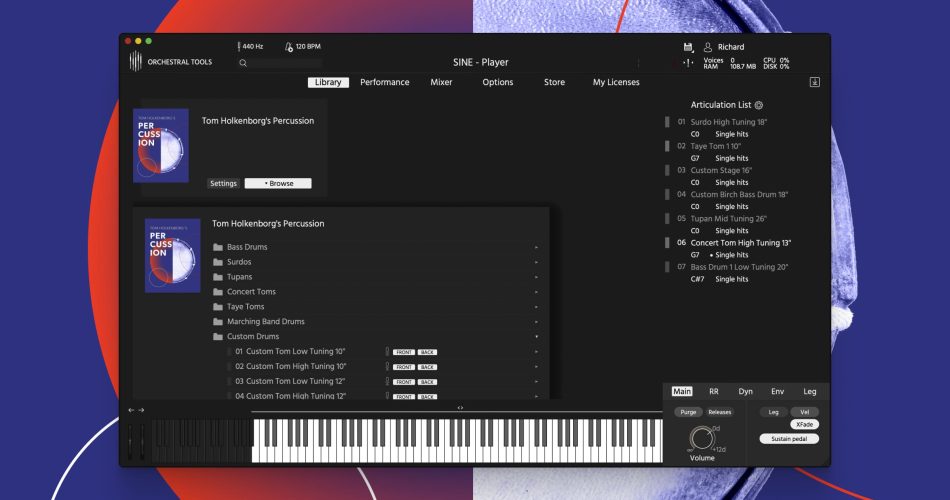
Task: Click the Orchestral Tools logo
Action: point(136,61)
